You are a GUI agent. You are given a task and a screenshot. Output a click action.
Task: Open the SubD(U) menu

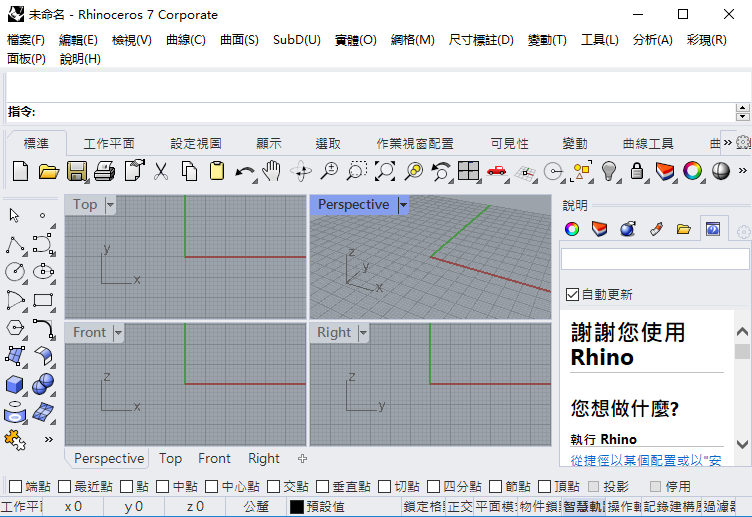coord(297,40)
